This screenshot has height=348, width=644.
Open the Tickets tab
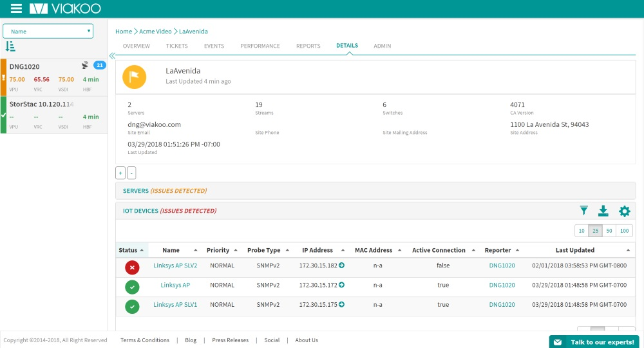pyautogui.click(x=176, y=46)
